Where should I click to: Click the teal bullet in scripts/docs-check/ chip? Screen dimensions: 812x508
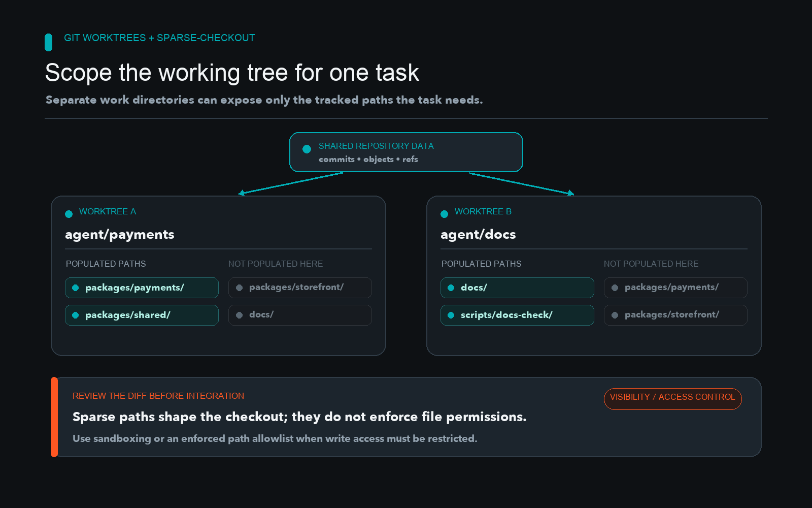pos(451,315)
